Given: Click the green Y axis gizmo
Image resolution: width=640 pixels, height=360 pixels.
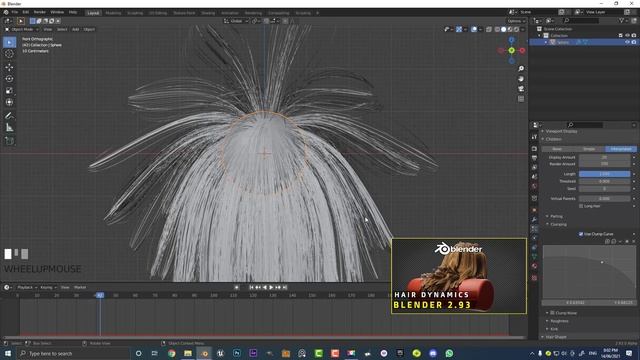Looking at the screenshot, I should (x=511, y=51).
